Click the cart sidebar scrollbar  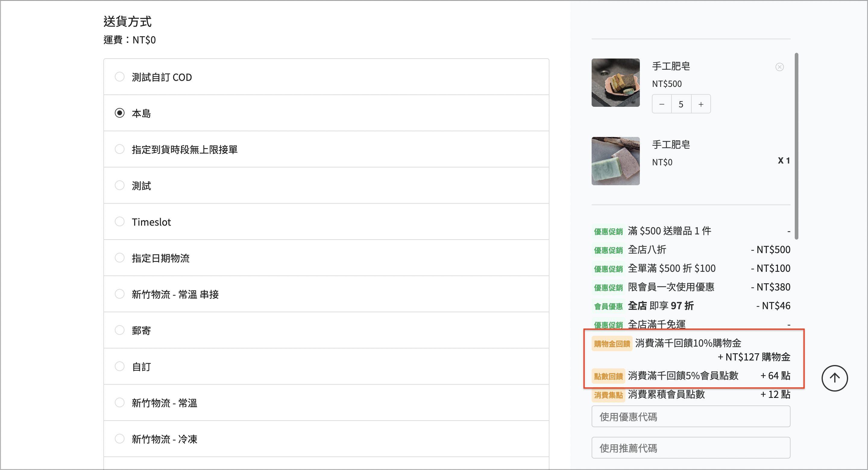click(x=797, y=146)
